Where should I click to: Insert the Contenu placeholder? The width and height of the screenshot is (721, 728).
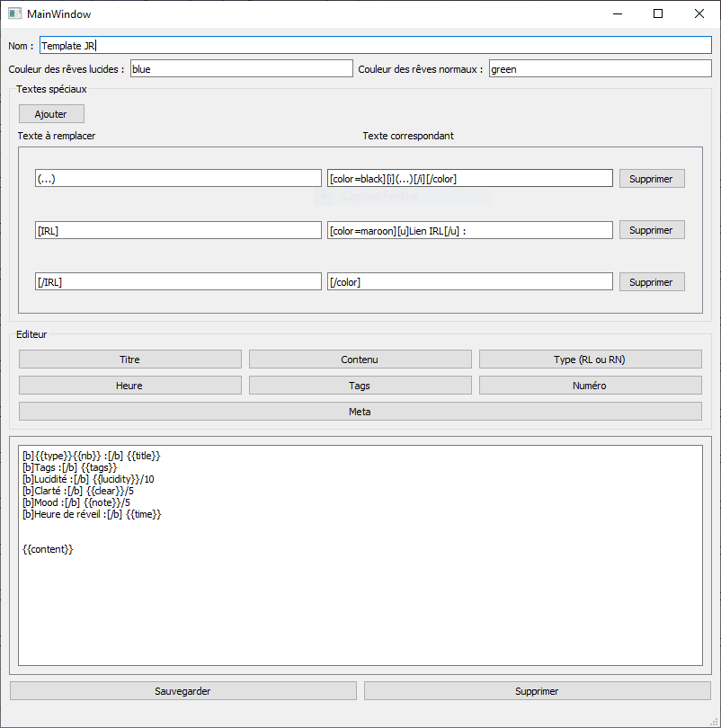point(360,360)
